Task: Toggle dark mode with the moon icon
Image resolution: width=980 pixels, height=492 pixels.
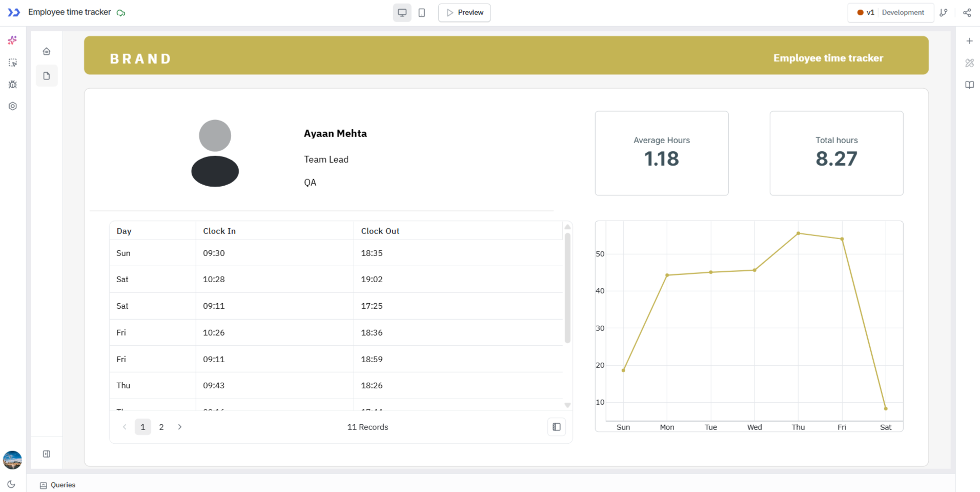Action: 12,484
